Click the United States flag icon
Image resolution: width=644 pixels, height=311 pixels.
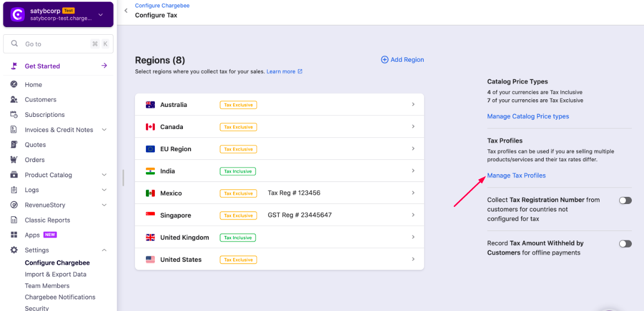point(150,260)
